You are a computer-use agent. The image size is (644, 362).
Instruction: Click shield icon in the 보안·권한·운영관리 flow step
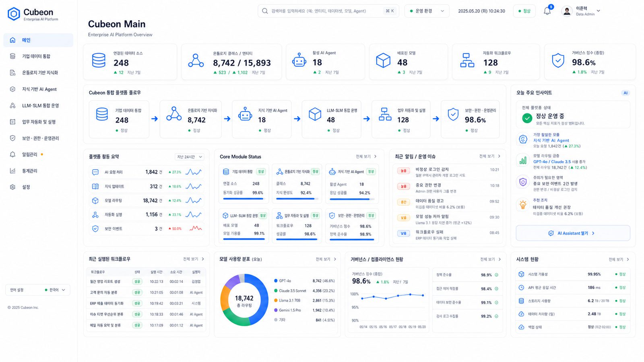(453, 114)
